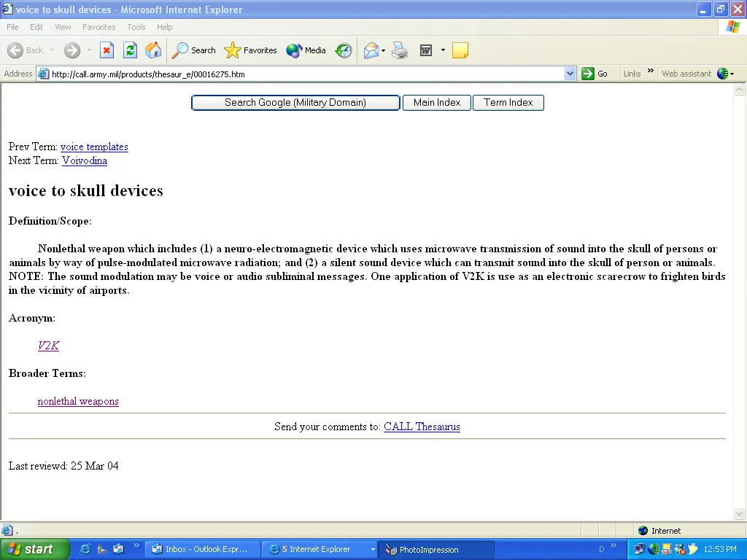This screenshot has height=560, width=747.
Task: Switch to Inbox - Outlook Express taskbar button
Action: click(203, 550)
